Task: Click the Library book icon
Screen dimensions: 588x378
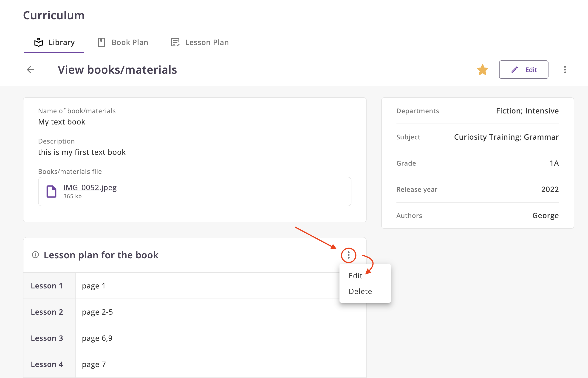Action: (x=39, y=42)
